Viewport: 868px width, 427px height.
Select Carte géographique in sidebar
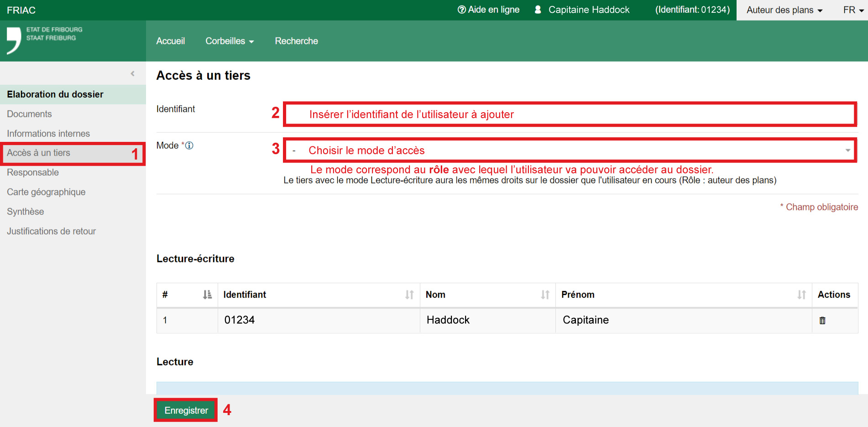(46, 192)
